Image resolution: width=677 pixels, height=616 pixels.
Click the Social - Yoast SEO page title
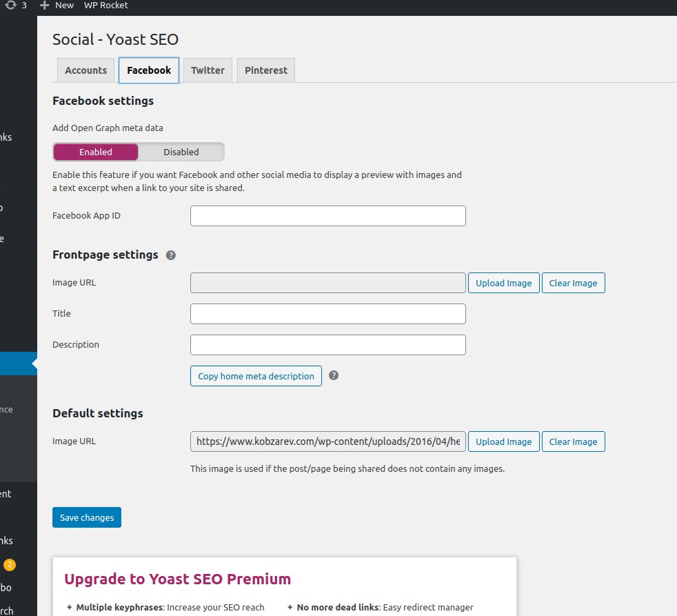pyautogui.click(x=115, y=39)
